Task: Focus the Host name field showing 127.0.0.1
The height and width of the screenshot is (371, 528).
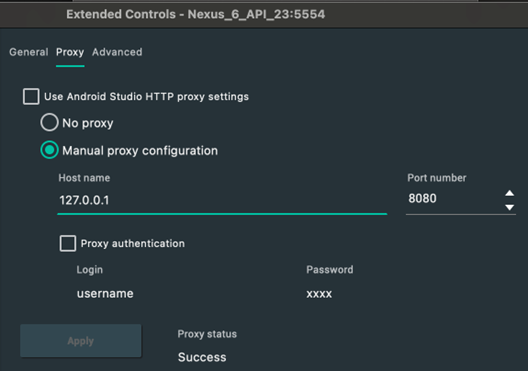Action: [222, 200]
